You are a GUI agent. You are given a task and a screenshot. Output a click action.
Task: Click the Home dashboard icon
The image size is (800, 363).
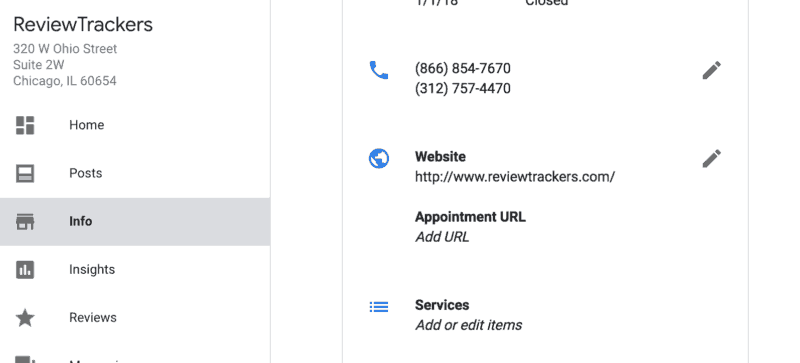click(25, 125)
